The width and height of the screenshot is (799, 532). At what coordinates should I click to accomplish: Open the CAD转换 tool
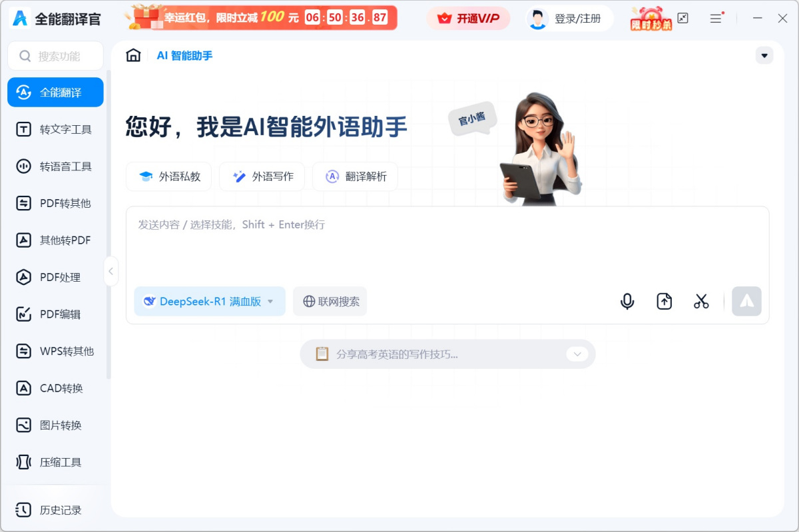point(55,388)
